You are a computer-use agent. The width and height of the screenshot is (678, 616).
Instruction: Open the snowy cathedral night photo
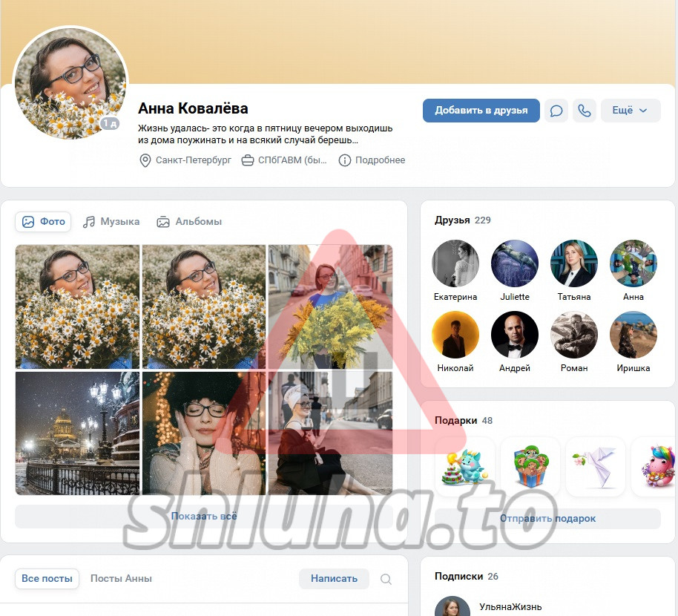77,433
